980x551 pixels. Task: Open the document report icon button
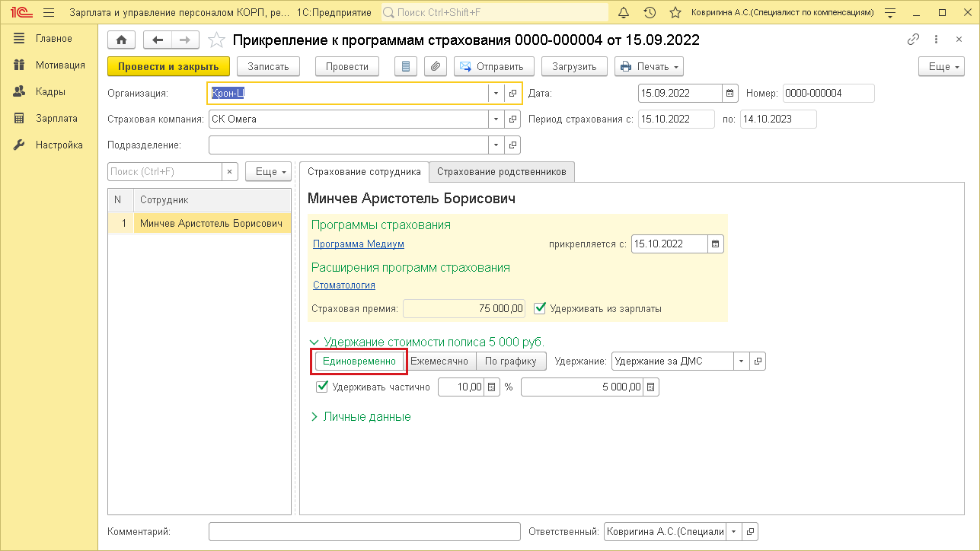pos(406,66)
